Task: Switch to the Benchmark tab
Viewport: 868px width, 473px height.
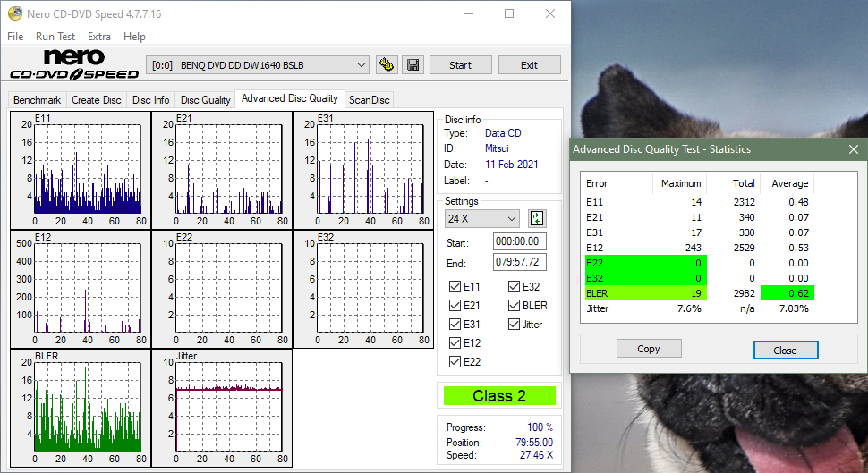Action: (x=37, y=100)
